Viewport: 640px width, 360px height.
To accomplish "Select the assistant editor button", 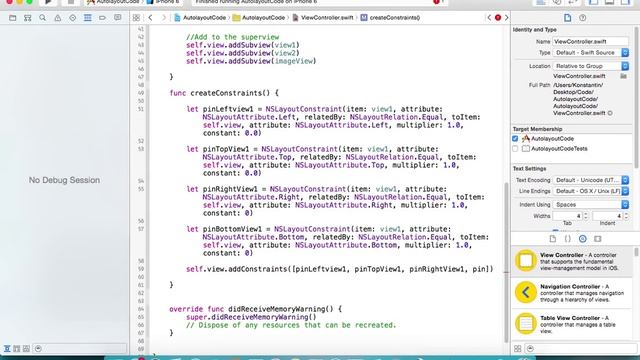I will point(557,2).
